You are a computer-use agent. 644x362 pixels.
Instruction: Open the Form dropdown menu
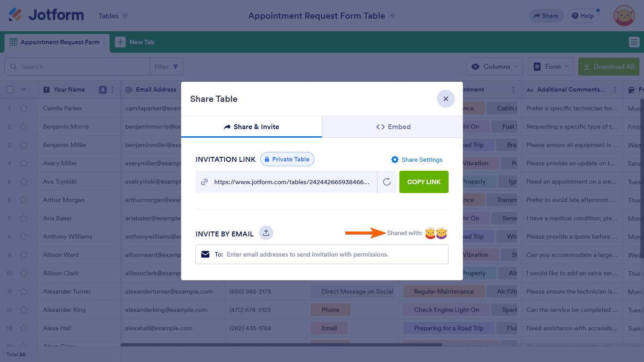point(551,67)
